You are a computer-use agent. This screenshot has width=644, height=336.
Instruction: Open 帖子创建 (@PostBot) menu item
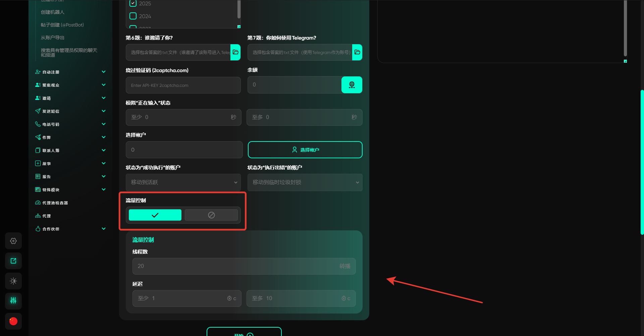click(x=62, y=25)
